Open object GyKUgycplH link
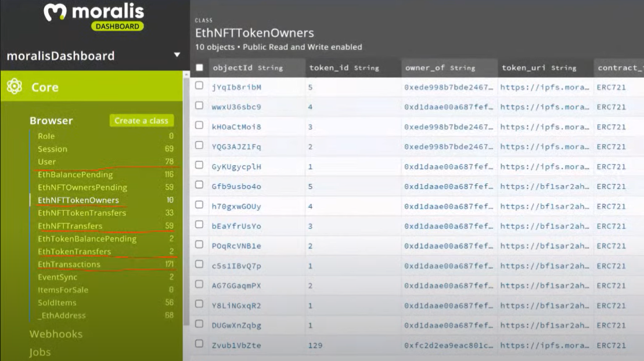 [x=236, y=167]
